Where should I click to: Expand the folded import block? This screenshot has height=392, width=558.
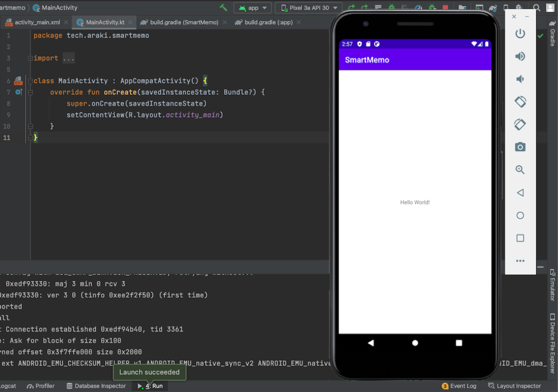(68, 58)
